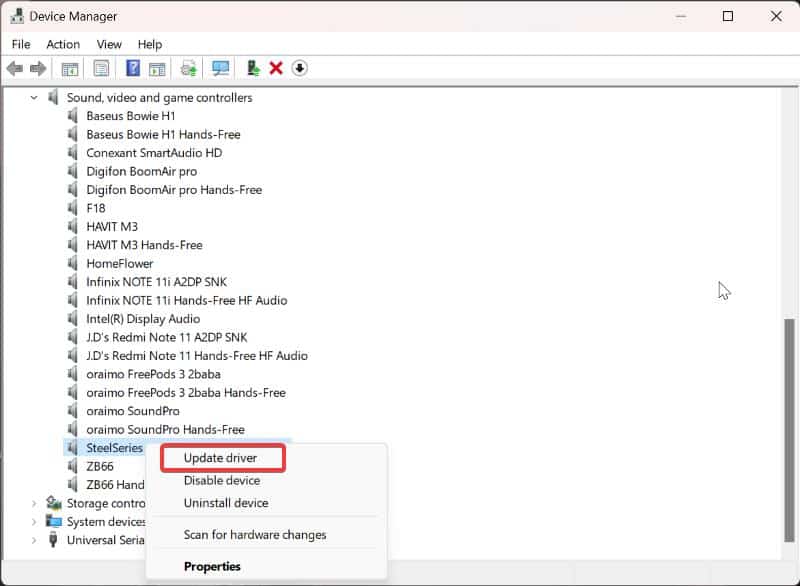Click the Universal Serial Bus category icon
800x586 pixels.
pos(53,540)
